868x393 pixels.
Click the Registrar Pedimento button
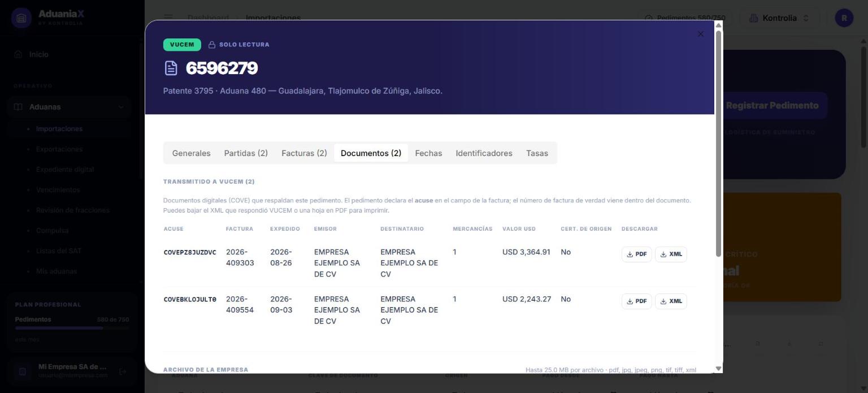click(772, 106)
